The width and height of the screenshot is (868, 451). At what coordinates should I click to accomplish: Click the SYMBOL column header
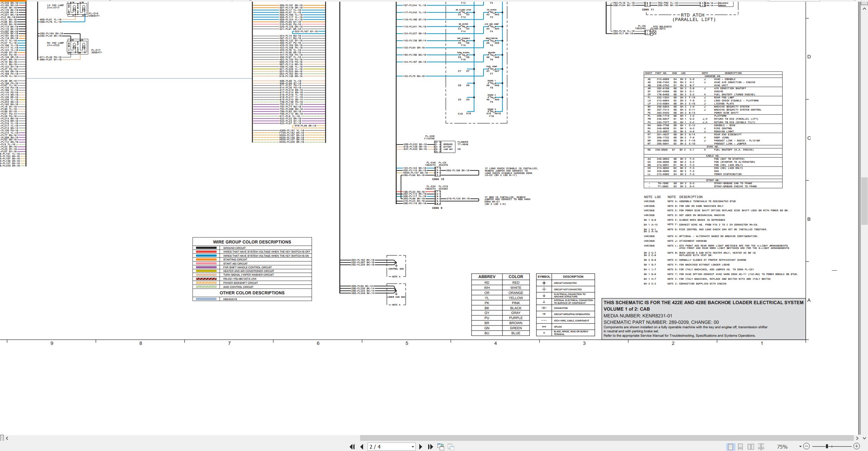pyautogui.click(x=544, y=277)
